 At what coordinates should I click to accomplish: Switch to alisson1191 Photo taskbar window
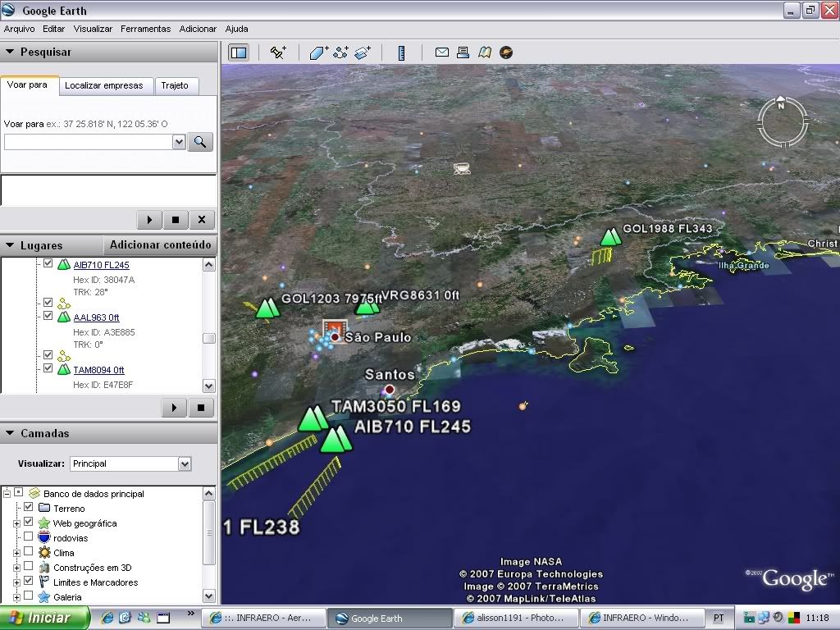516,619
